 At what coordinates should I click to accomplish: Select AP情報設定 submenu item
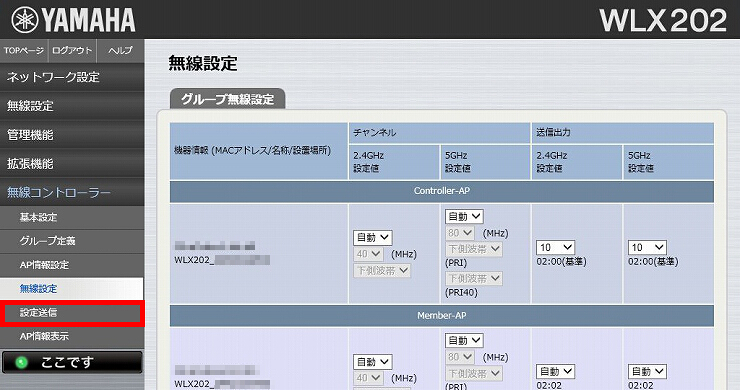coord(72,265)
